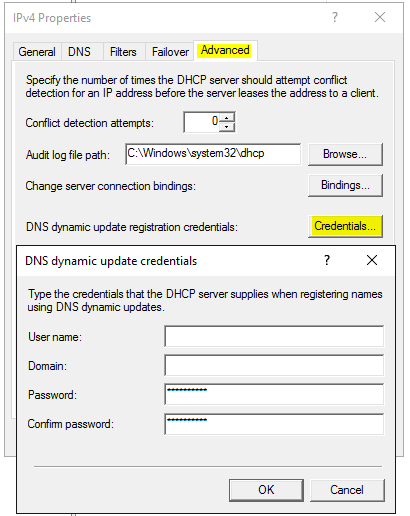Click the Audit log file path box
410x516 pixels.
(x=213, y=154)
